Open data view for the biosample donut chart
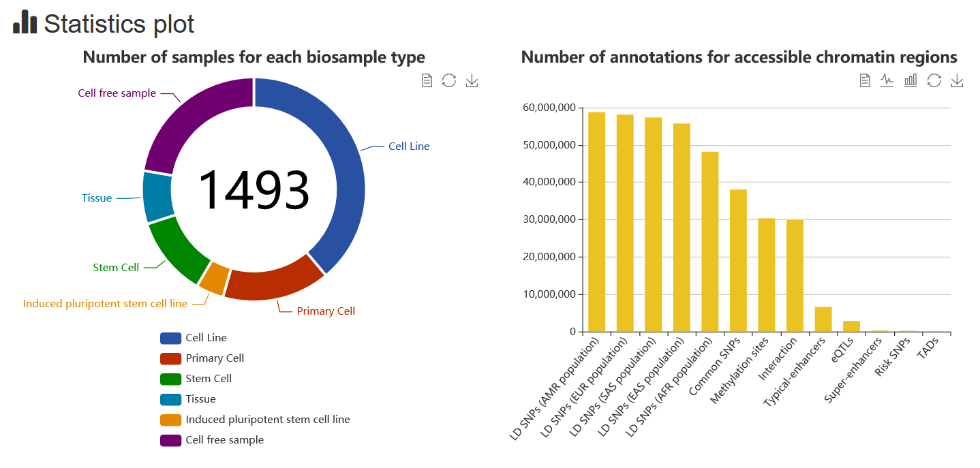The width and height of the screenshot is (980, 468). (x=427, y=81)
